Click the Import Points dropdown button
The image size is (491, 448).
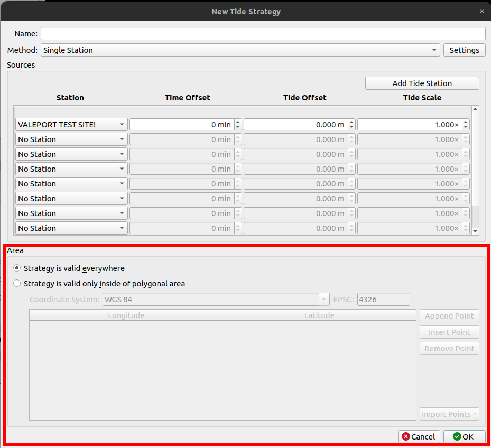coord(449,414)
